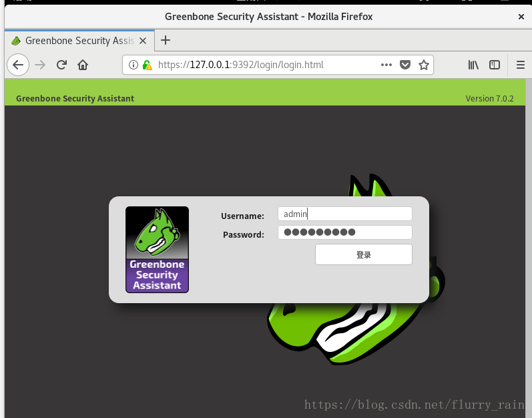Screen dimensions: 532x418
Task: Click the 登录 login button
Action: point(363,254)
